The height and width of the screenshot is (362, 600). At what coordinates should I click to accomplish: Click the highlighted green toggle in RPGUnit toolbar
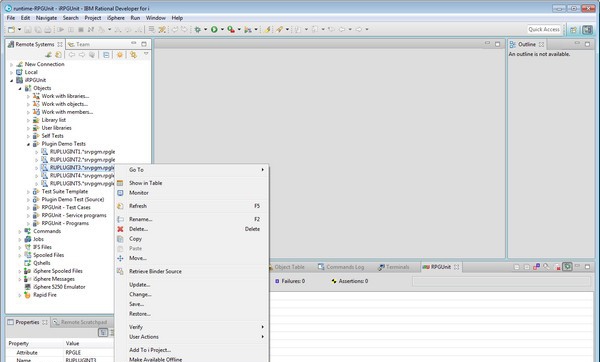point(567,266)
